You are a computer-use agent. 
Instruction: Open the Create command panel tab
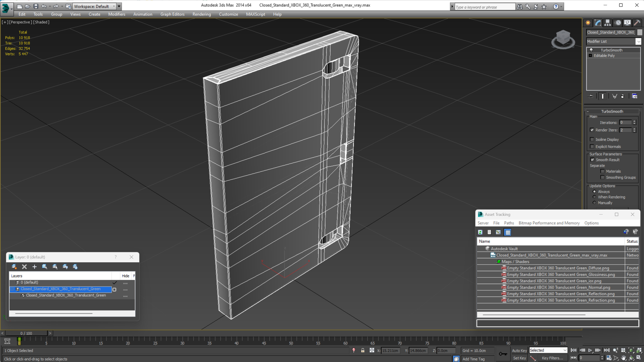588,23
